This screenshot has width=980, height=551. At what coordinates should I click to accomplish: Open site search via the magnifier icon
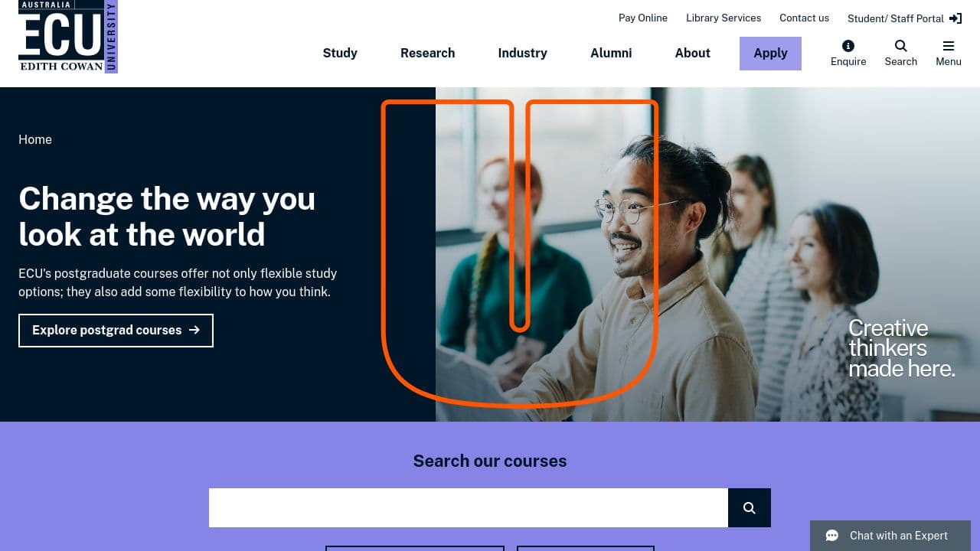tap(900, 46)
